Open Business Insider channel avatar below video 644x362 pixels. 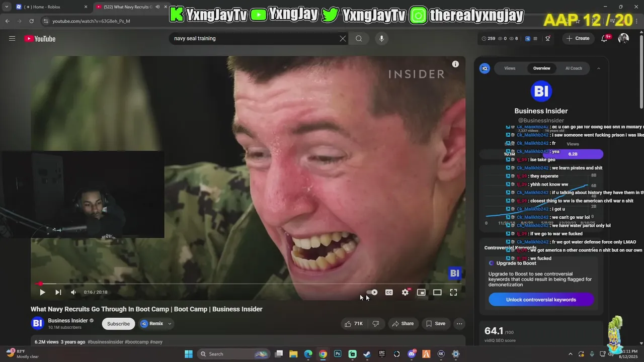click(x=37, y=323)
